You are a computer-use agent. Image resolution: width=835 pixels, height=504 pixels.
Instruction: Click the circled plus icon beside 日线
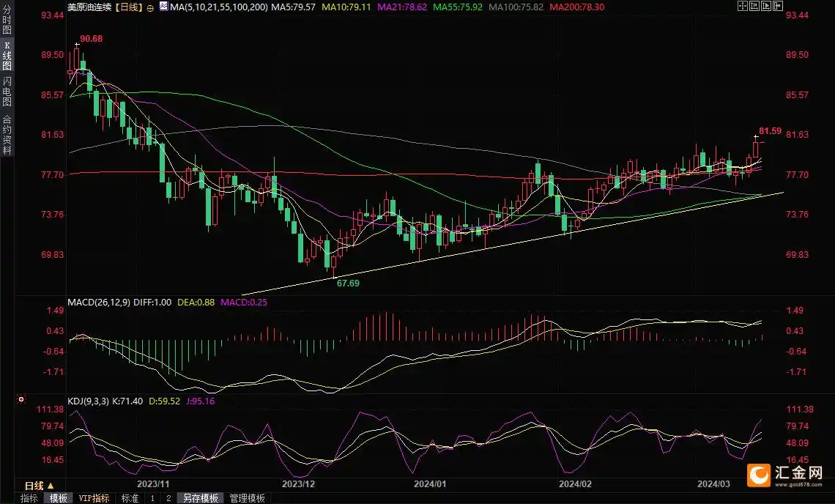(150, 7)
